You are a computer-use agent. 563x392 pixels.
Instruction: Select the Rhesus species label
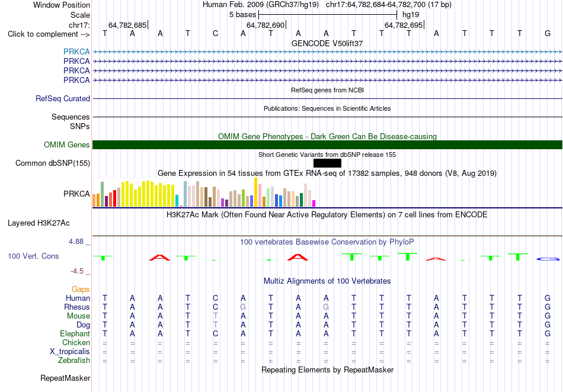(x=77, y=307)
